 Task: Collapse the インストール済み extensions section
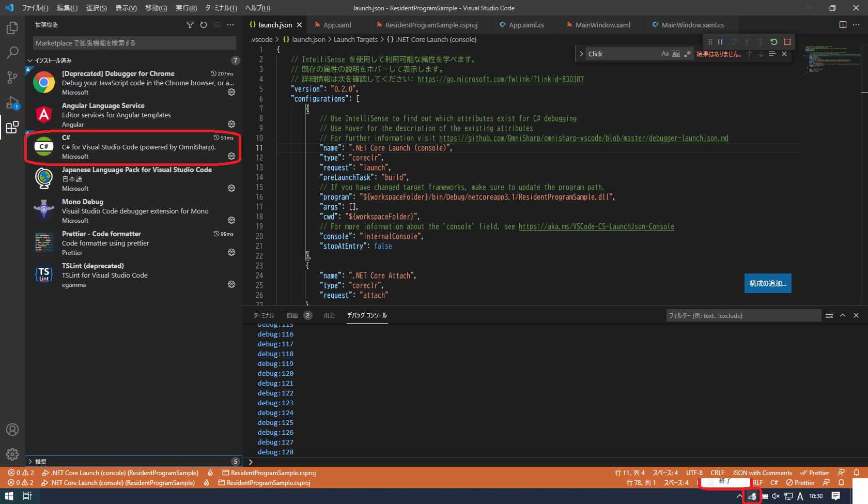coord(30,60)
